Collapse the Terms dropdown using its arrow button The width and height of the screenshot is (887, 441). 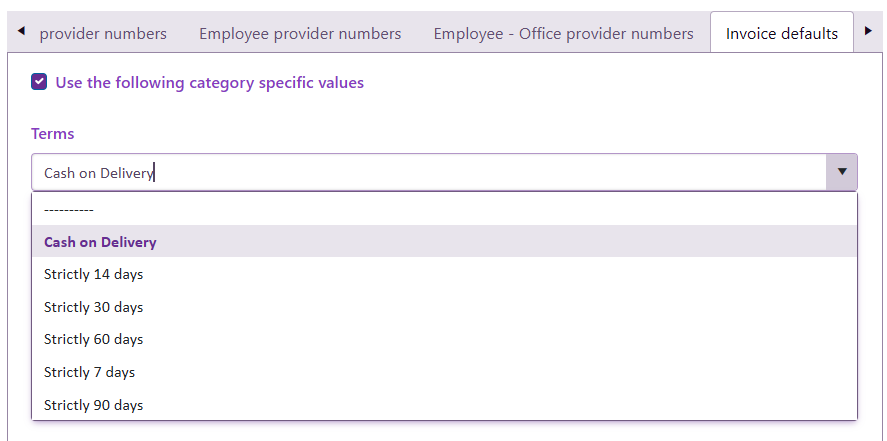[841, 172]
